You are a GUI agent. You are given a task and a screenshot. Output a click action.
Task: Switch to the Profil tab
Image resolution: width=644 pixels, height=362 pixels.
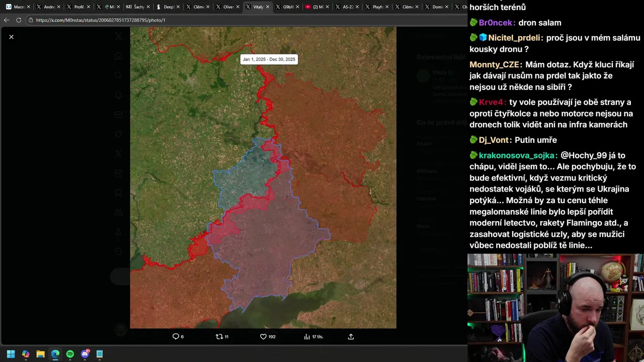tap(79, 7)
